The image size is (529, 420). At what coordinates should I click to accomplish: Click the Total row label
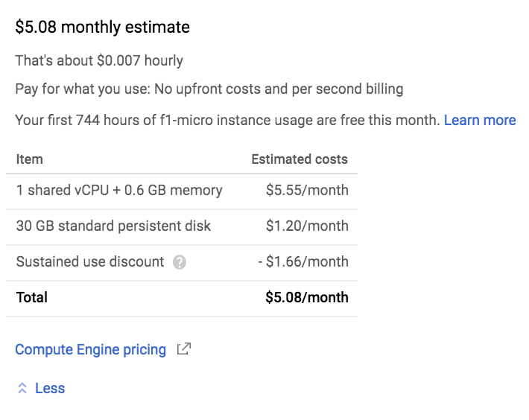(x=32, y=297)
